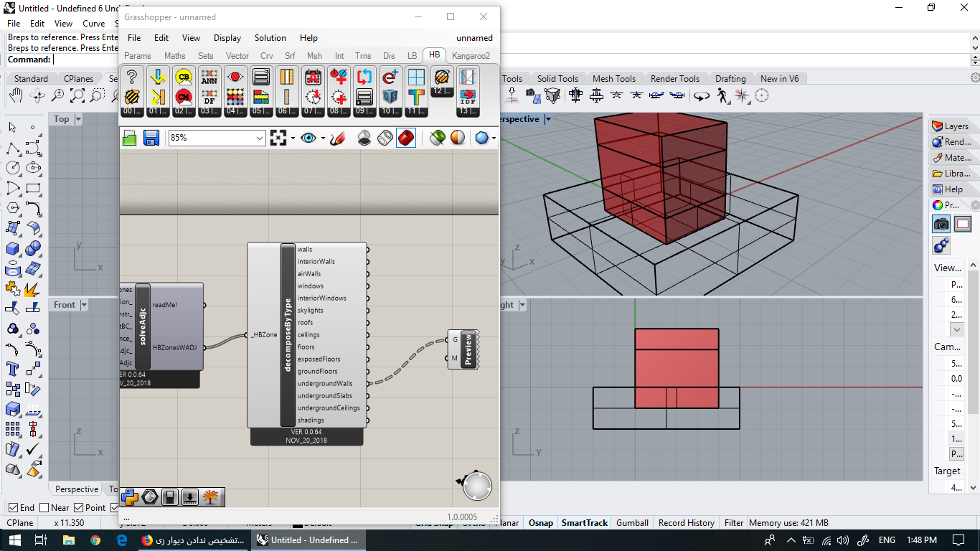Expand the Top viewport menu arrow
This screenshot has height=551, width=980.
click(78, 119)
